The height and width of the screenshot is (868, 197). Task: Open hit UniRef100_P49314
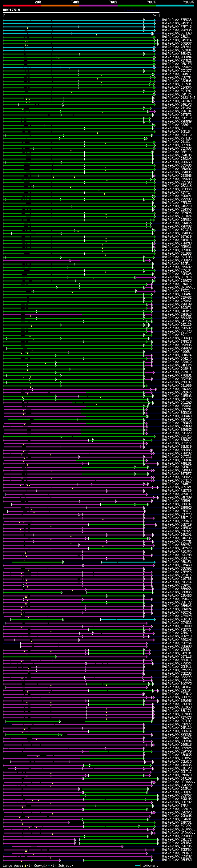[x=176, y=40]
